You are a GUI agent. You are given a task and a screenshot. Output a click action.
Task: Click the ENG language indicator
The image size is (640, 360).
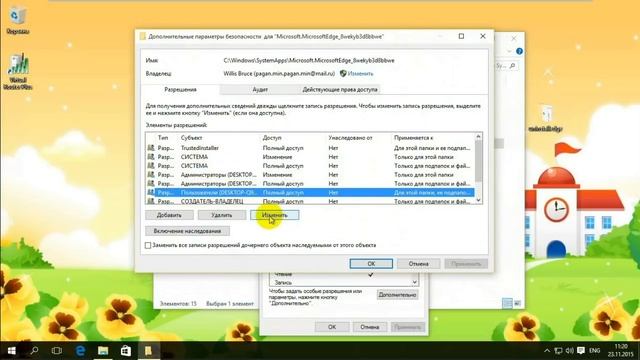pyautogui.click(x=595, y=351)
